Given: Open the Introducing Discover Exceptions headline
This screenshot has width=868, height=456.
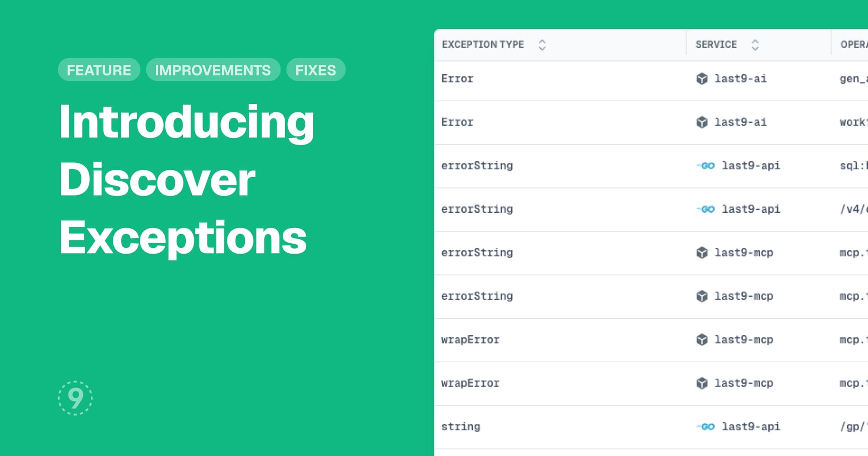Looking at the screenshot, I should [x=187, y=179].
